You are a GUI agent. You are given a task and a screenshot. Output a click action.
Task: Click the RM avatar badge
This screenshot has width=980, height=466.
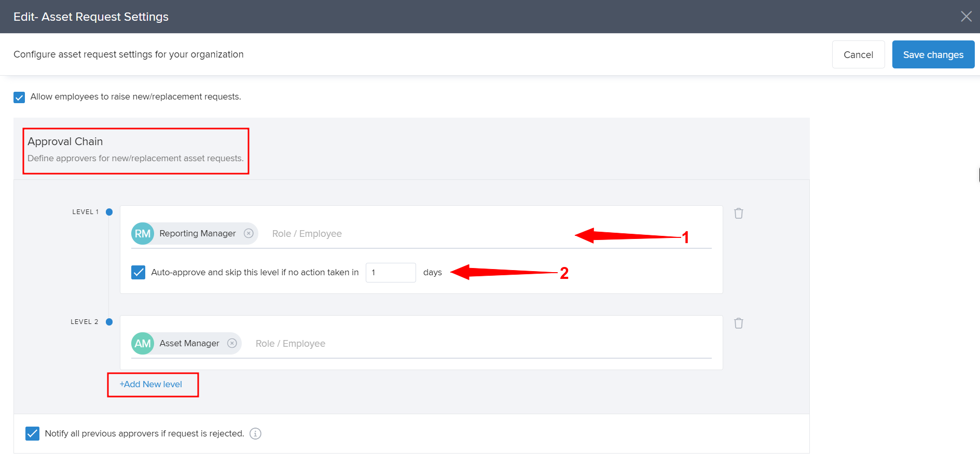click(142, 233)
